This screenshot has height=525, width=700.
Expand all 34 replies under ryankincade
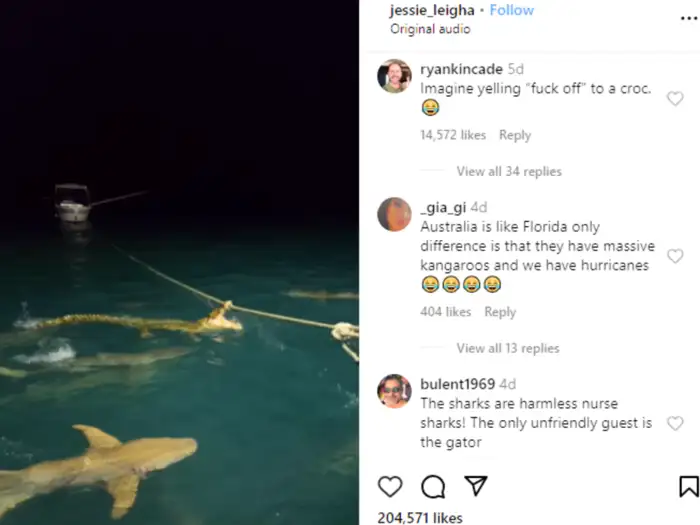(509, 171)
